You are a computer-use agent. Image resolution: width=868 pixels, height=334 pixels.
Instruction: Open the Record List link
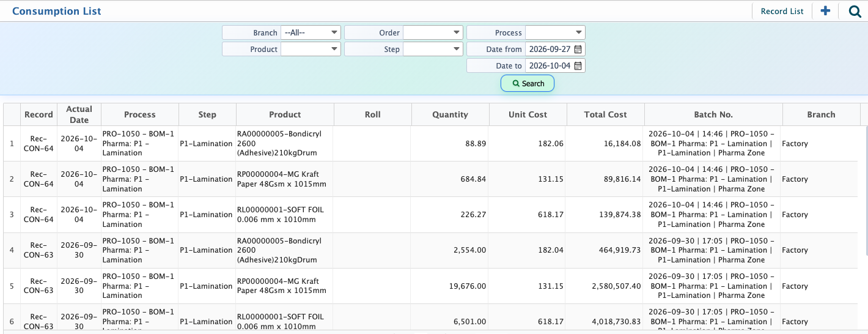pyautogui.click(x=782, y=11)
